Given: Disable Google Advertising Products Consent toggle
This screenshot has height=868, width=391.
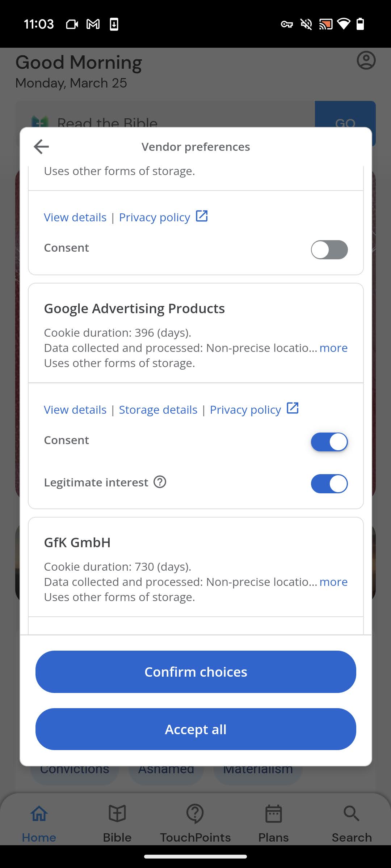Looking at the screenshot, I should pyautogui.click(x=329, y=442).
